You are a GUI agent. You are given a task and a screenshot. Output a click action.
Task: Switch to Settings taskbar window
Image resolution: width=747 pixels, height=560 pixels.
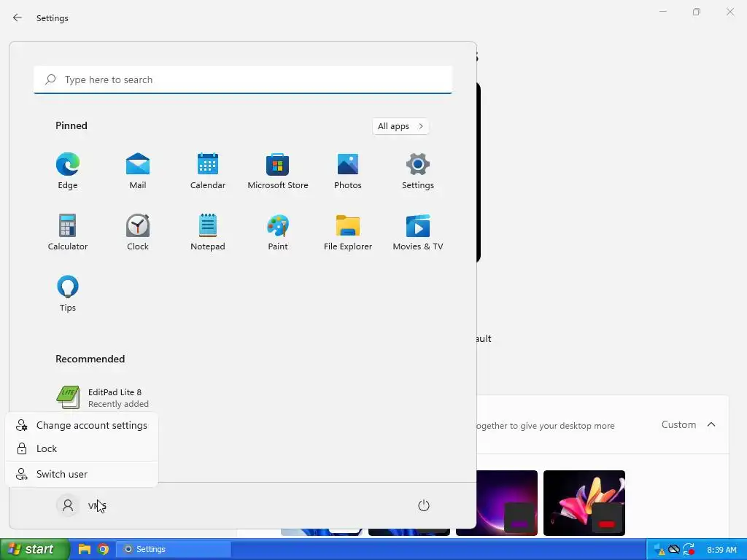(174, 549)
